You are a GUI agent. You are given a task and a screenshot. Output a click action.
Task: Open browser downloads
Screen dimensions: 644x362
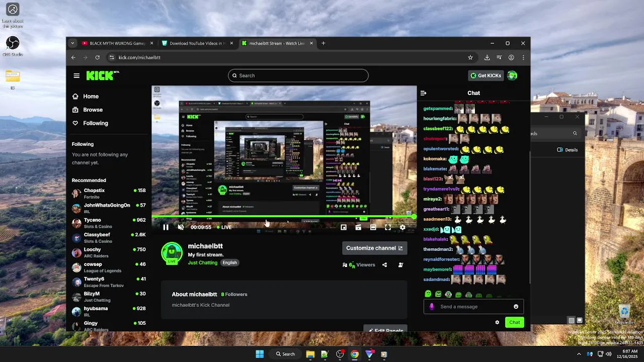pos(487,57)
